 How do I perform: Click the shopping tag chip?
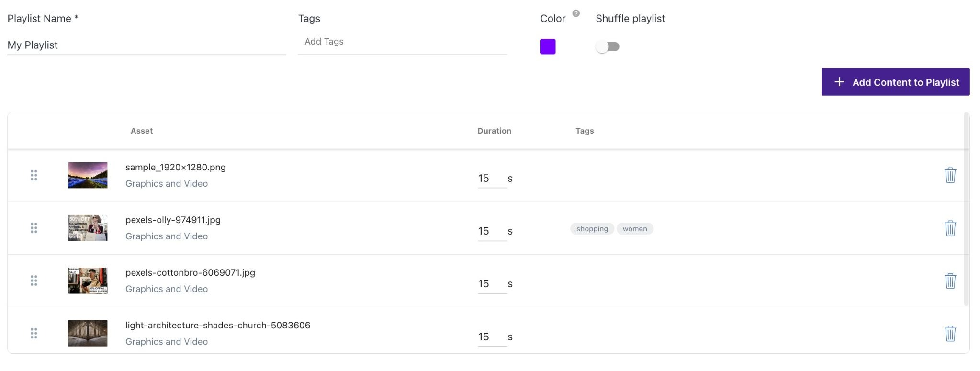592,229
